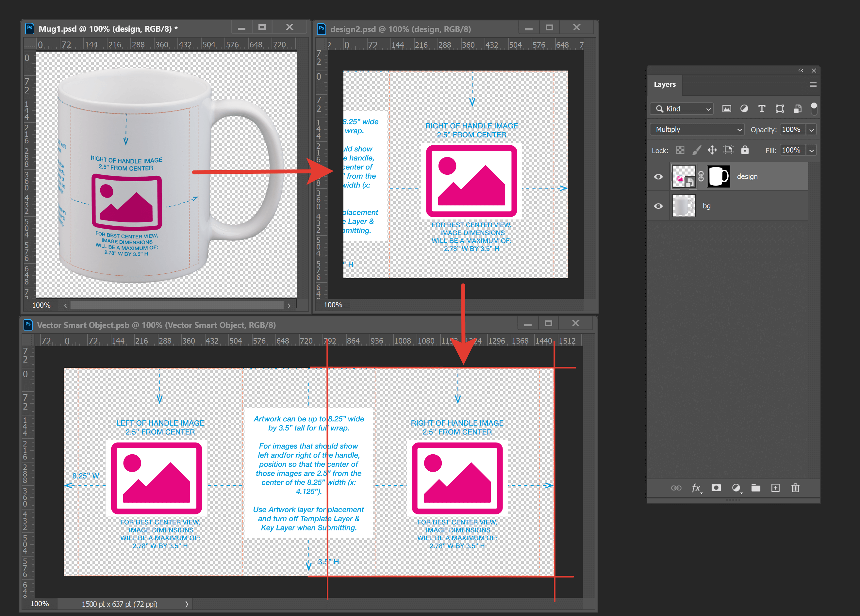Open the layer styles fx menu
The height and width of the screenshot is (616, 860).
click(697, 488)
